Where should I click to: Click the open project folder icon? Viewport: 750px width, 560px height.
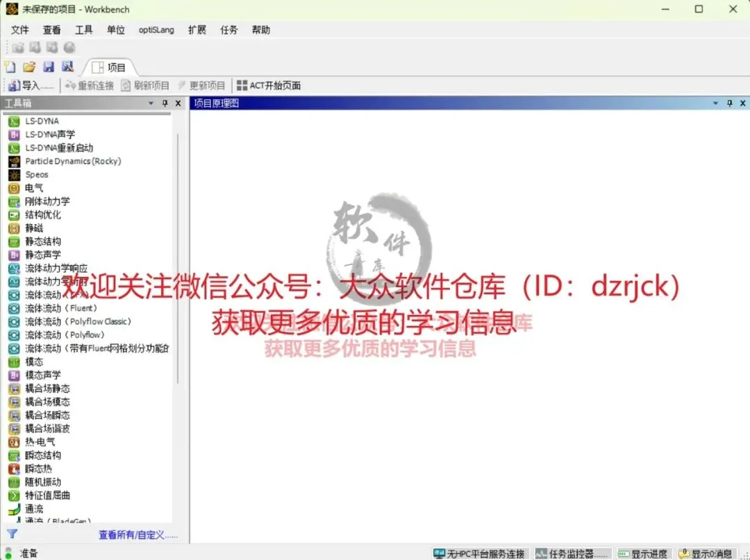29,67
